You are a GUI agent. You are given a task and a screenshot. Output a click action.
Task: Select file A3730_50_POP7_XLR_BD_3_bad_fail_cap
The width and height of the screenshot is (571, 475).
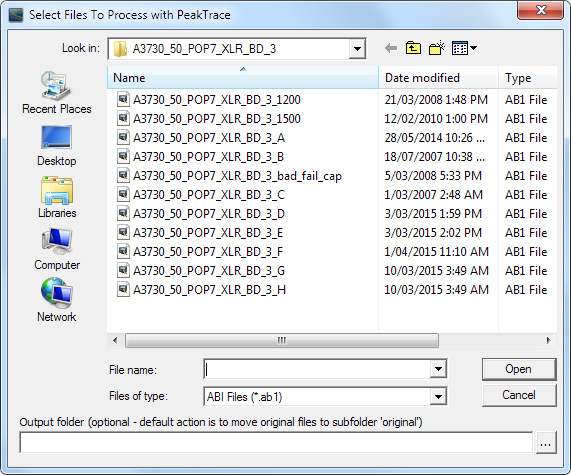[x=237, y=176]
